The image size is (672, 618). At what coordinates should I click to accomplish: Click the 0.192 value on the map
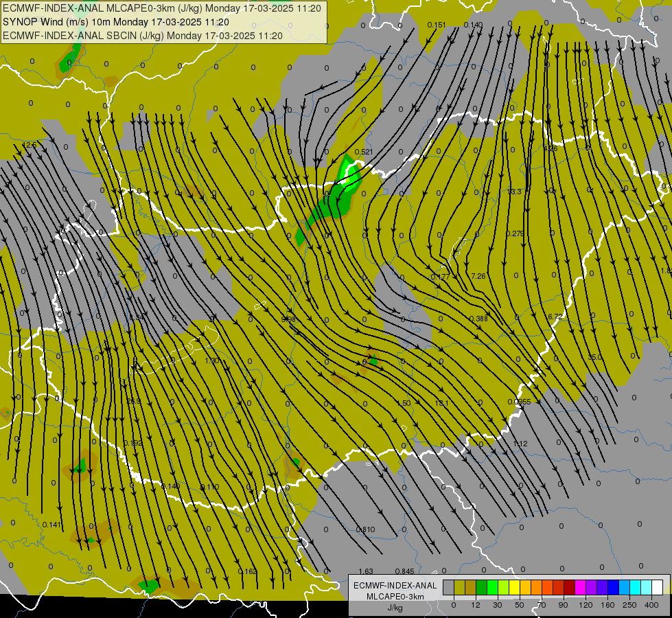[x=133, y=443]
